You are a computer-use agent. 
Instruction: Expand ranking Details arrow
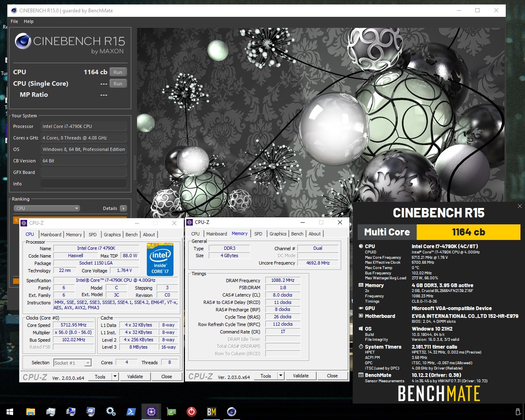[x=123, y=208]
